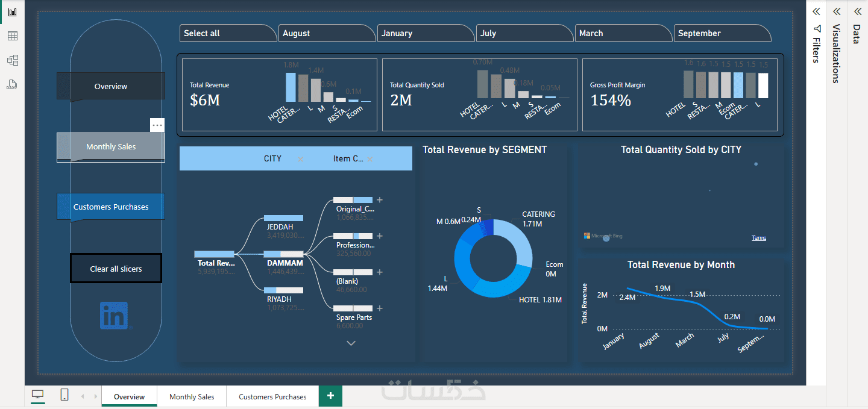This screenshot has height=409, width=868.
Task: Switch to mobile layout icon
Action: coord(64,395)
